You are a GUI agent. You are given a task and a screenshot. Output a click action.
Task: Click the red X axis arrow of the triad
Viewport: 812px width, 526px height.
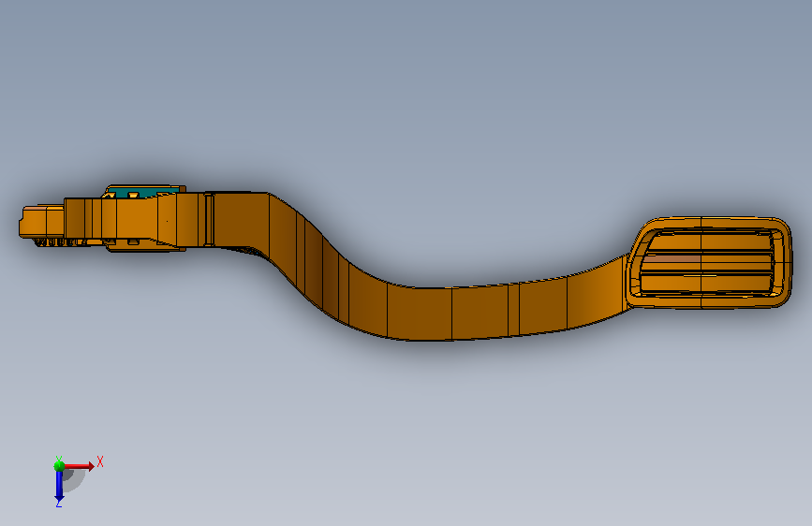click(x=80, y=466)
